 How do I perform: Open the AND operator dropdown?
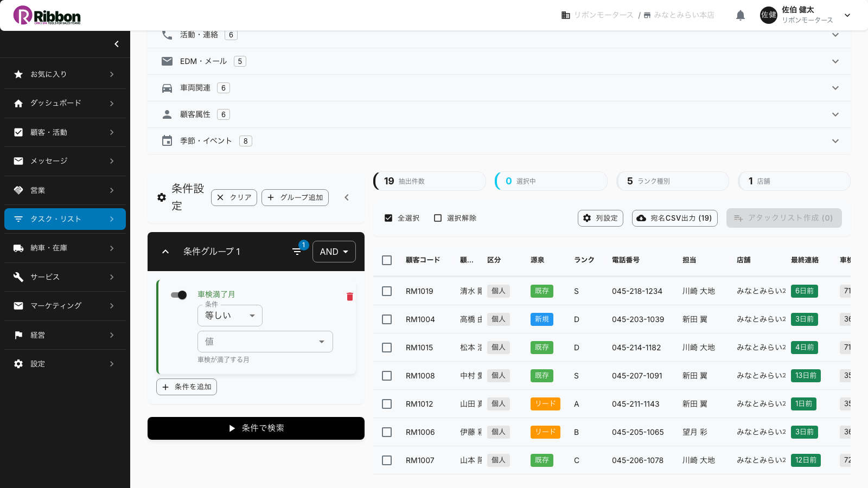(x=334, y=252)
